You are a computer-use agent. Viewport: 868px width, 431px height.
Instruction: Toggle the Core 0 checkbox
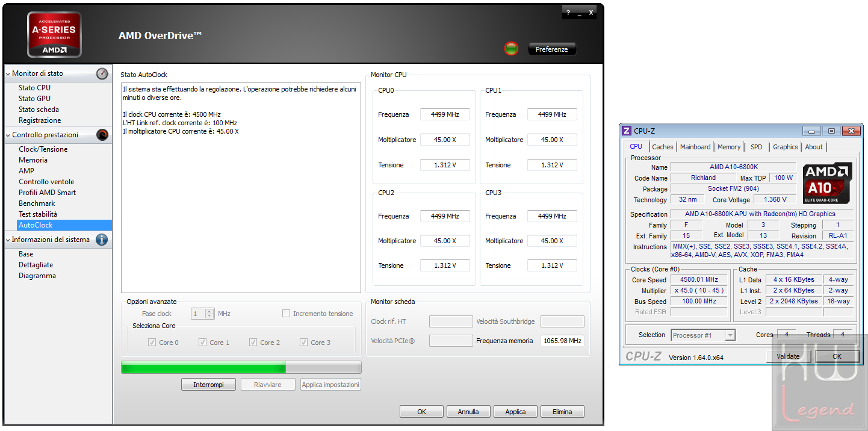152,343
